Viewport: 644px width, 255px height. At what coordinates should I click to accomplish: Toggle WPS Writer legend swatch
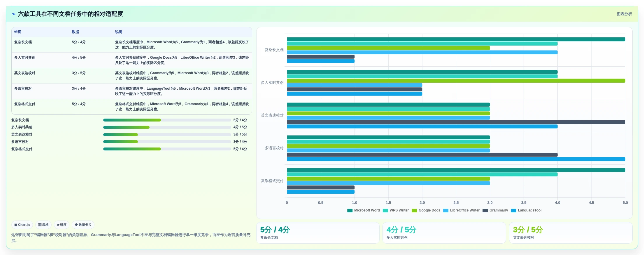point(385,211)
